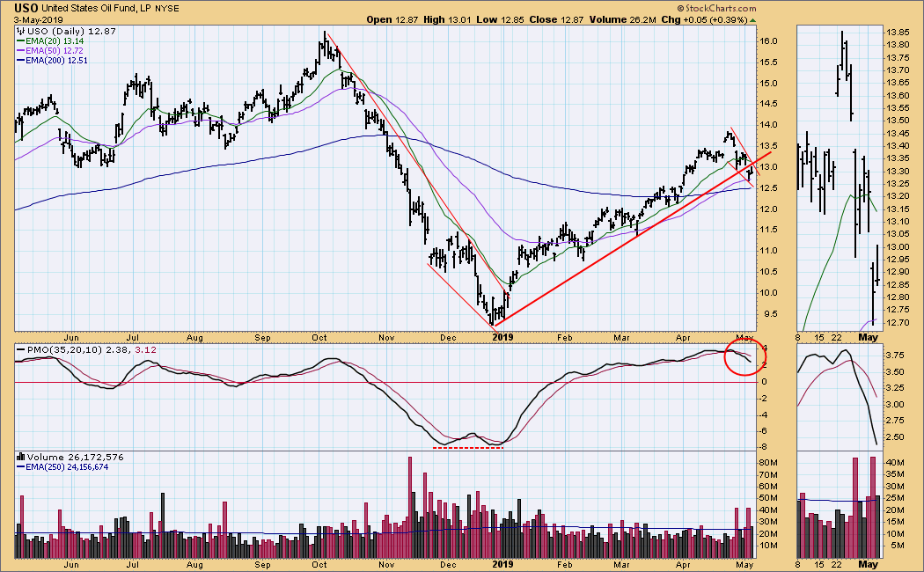Click the USO ticker symbol in the chart title
924x572 pixels.
[26, 8]
